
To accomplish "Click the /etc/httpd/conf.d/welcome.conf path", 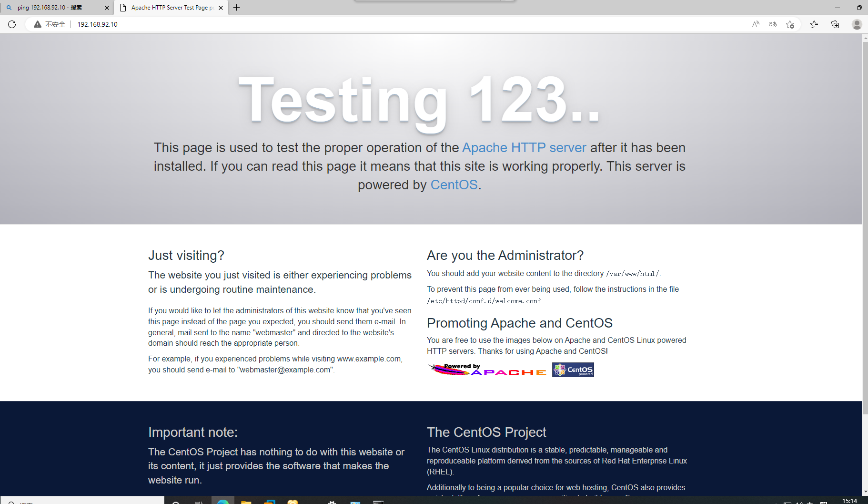I will point(484,301).
